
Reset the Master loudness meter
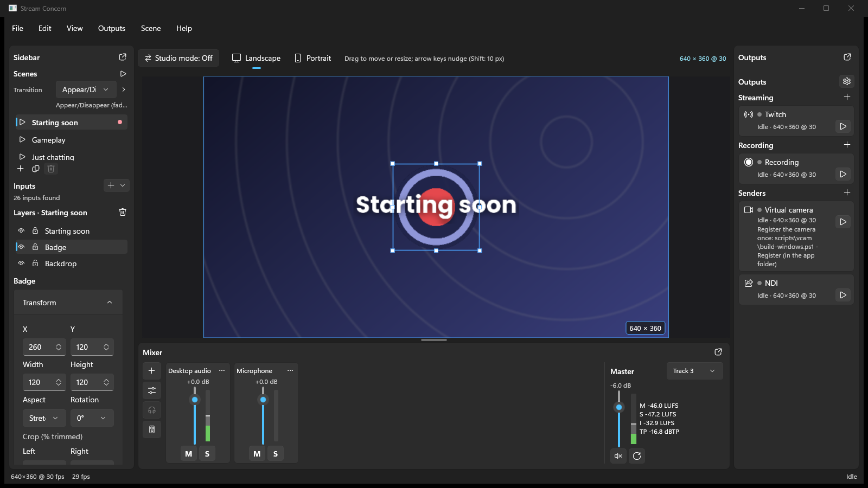click(x=637, y=456)
